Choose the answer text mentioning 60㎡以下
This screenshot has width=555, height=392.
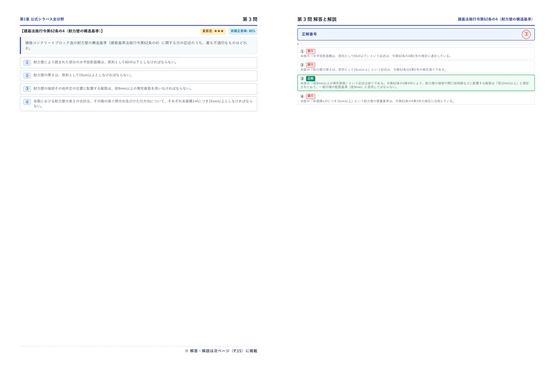coord(105,62)
